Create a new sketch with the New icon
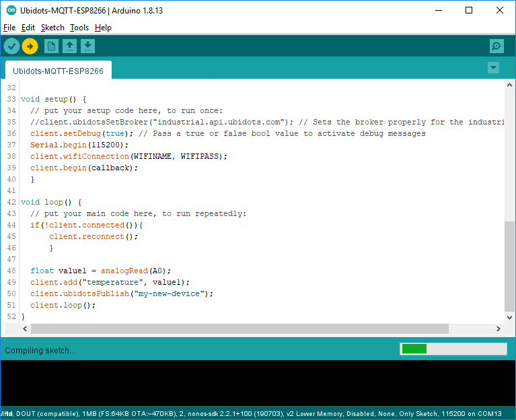Image resolution: width=516 pixels, height=420 pixels. pos(51,46)
